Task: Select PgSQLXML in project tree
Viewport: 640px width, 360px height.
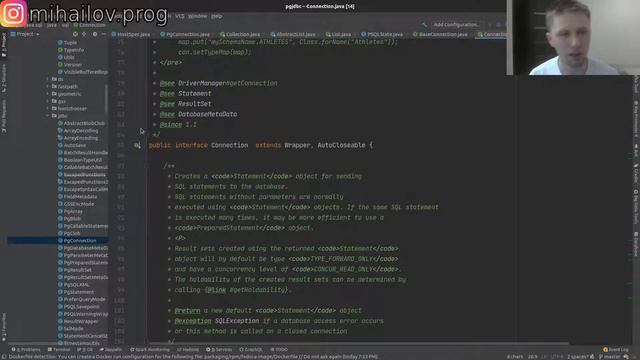Action: pos(73,284)
